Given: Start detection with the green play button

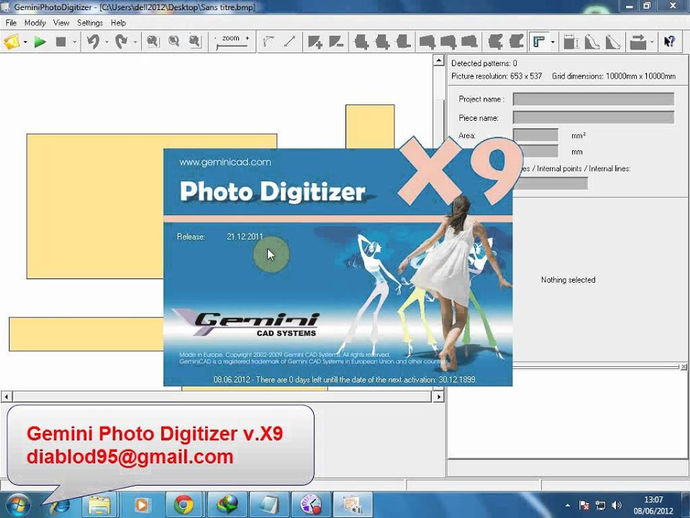Looking at the screenshot, I should [x=40, y=42].
